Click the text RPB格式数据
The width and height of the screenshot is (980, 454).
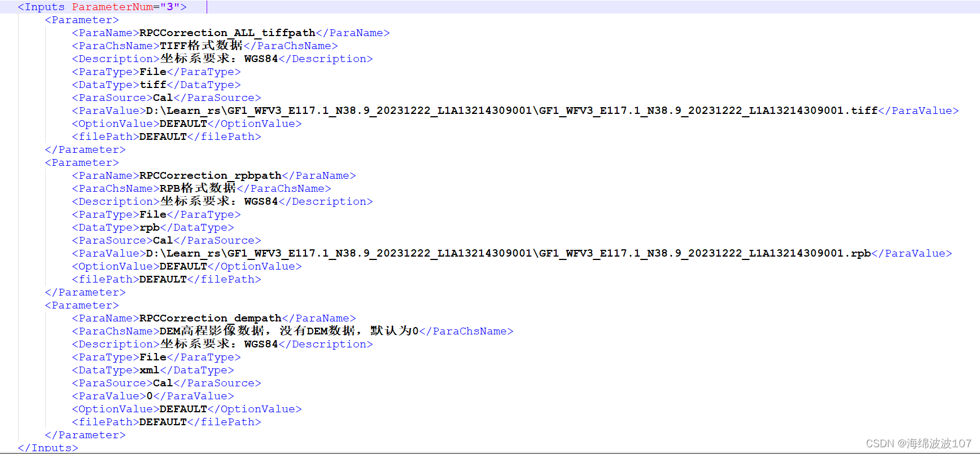pyautogui.click(x=198, y=188)
